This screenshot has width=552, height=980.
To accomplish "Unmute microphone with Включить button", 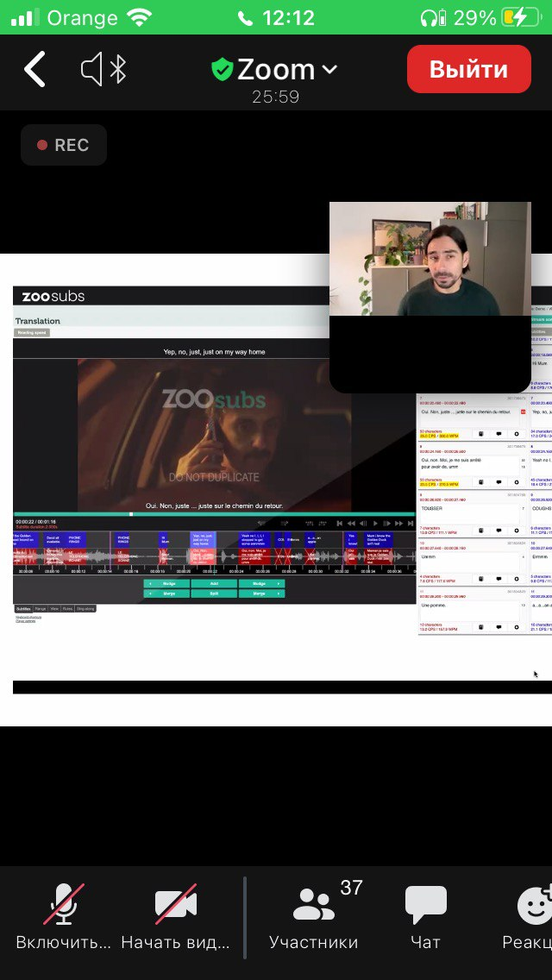I will tap(63, 916).
